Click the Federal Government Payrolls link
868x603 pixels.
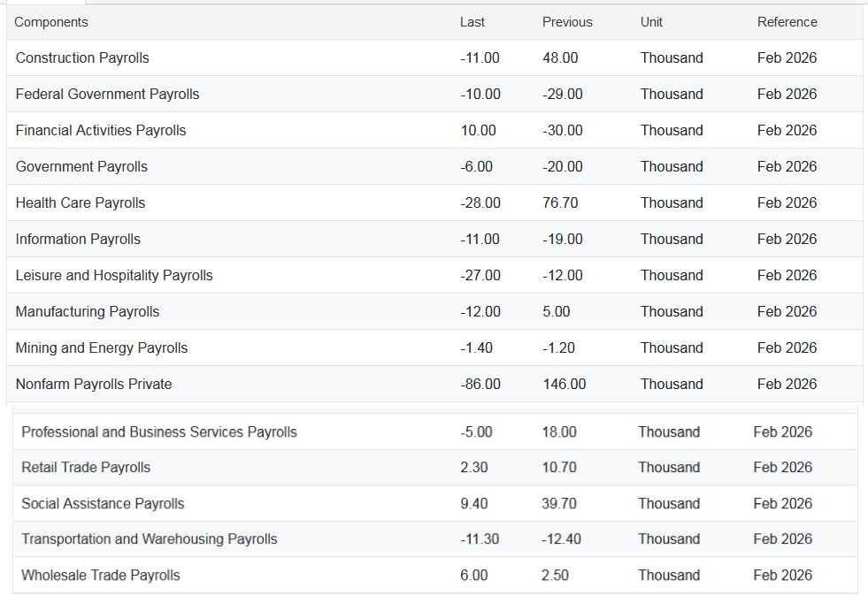(107, 94)
